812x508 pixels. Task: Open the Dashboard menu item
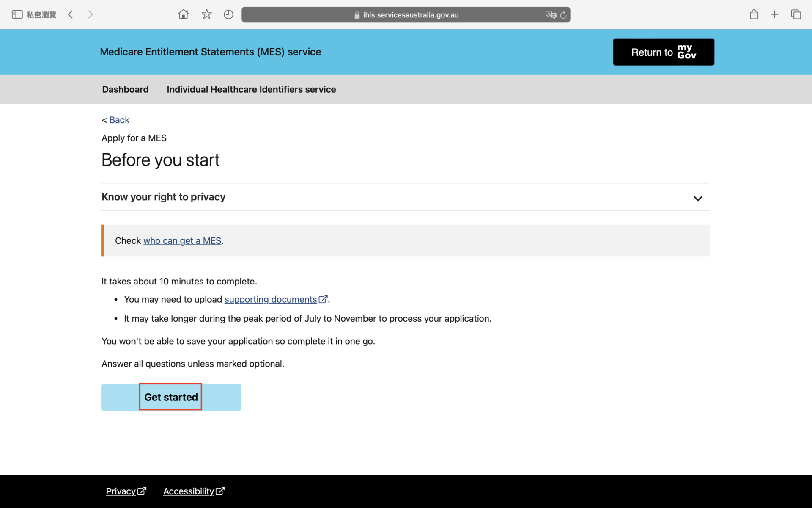(x=125, y=89)
